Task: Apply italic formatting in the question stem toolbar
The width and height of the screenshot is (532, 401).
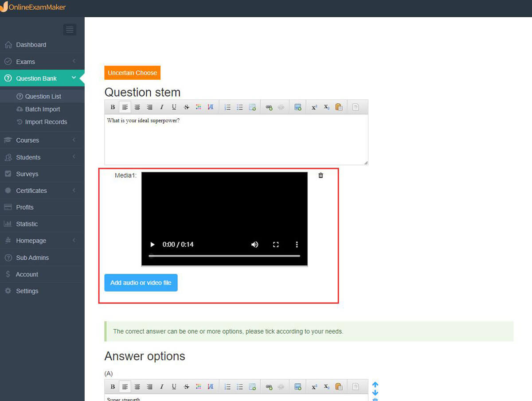Action: (x=162, y=107)
